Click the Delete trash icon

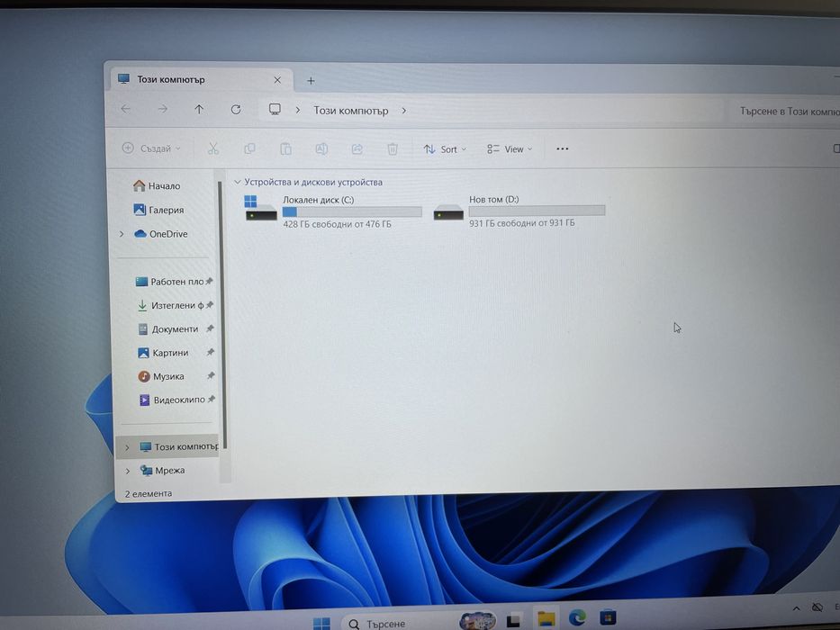point(393,148)
